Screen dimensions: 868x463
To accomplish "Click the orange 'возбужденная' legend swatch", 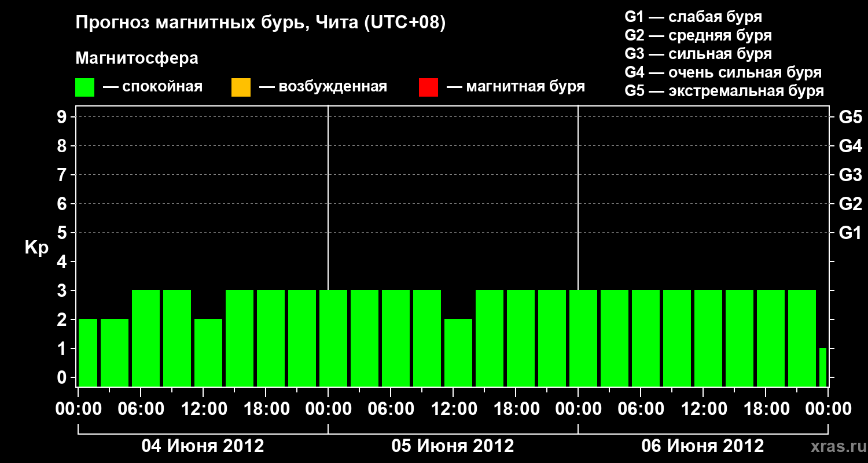I will click(x=241, y=87).
